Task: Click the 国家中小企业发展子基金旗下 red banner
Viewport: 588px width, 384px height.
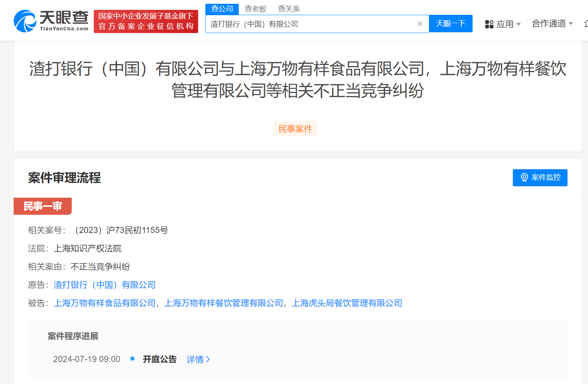Action: tap(146, 21)
